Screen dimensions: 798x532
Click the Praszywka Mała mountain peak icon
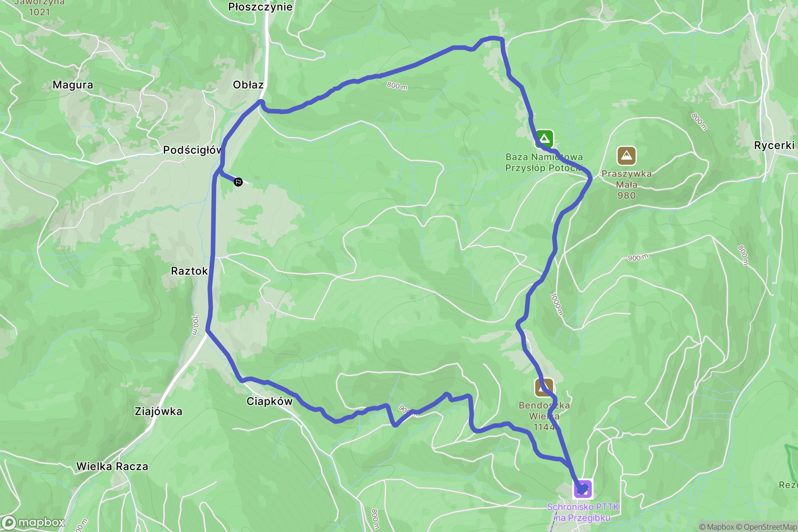coord(626,156)
